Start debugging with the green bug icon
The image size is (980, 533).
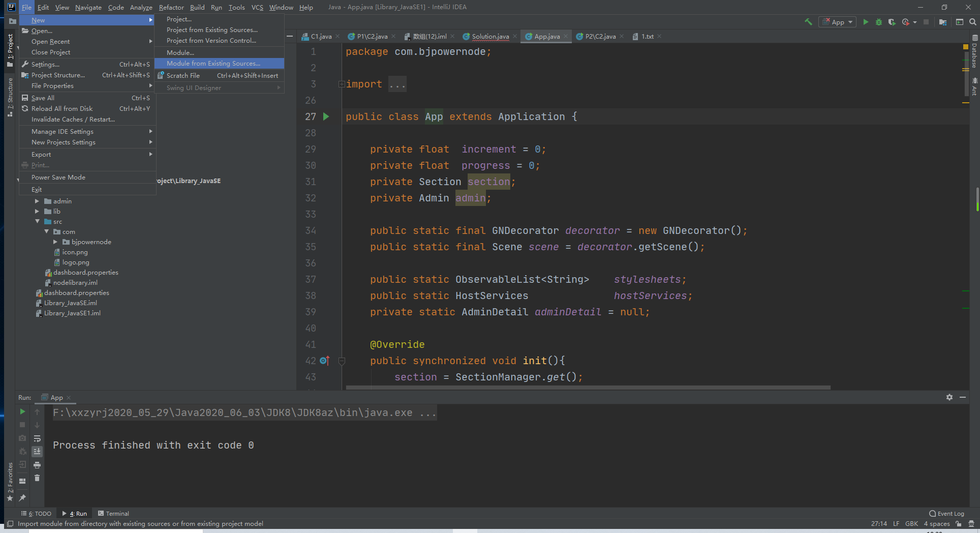pos(879,22)
